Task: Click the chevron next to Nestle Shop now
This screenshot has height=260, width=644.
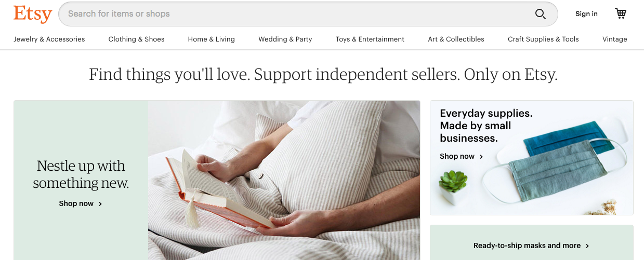Action: coord(100,204)
